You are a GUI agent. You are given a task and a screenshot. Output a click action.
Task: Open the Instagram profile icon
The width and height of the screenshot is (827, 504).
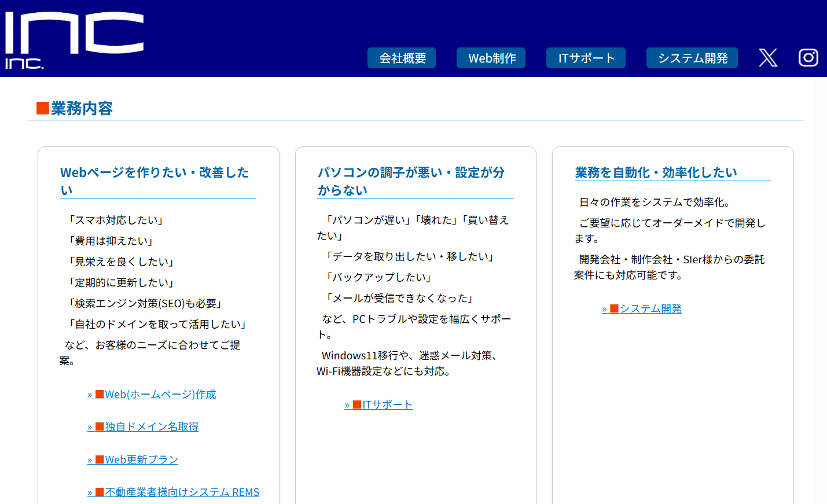[808, 57]
